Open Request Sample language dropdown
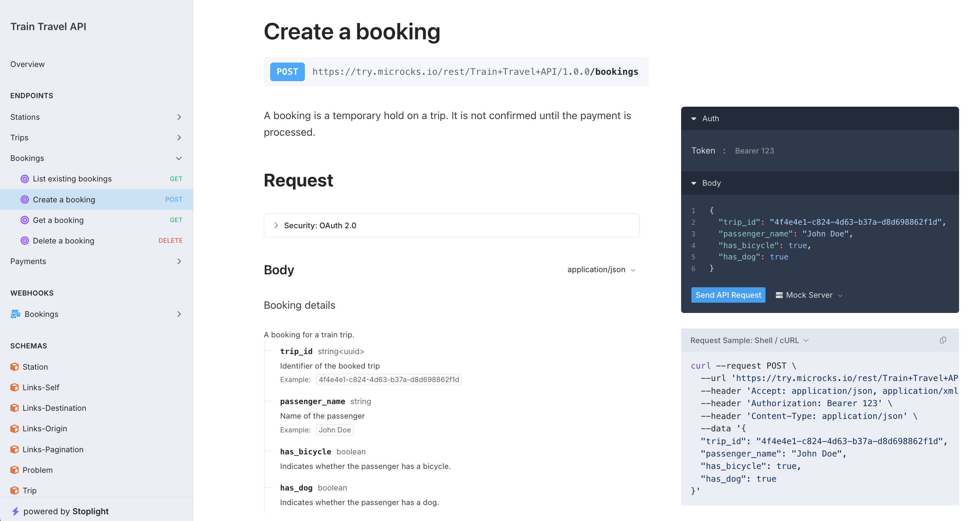 click(x=749, y=340)
